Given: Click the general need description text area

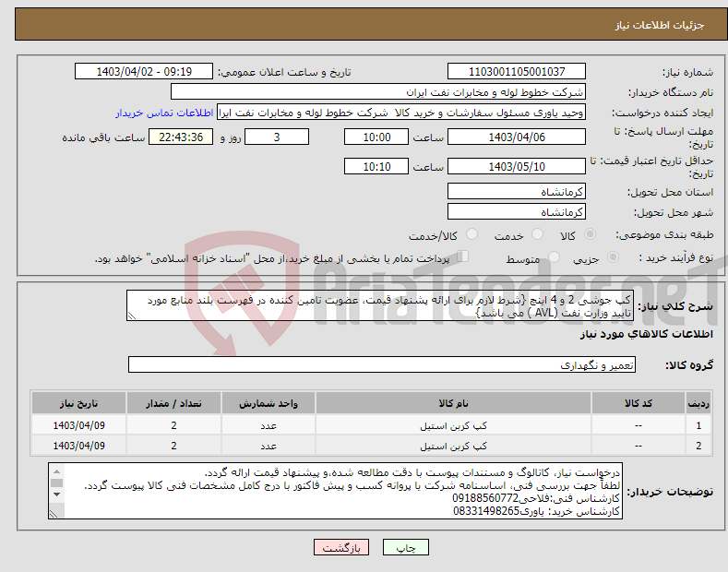Looking at the screenshot, I should pyautogui.click(x=380, y=306).
